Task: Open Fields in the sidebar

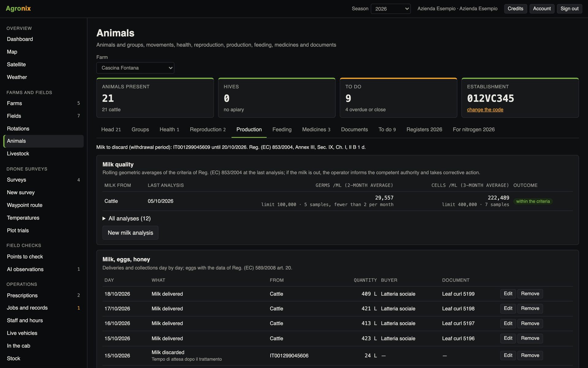Action: click(x=43, y=116)
